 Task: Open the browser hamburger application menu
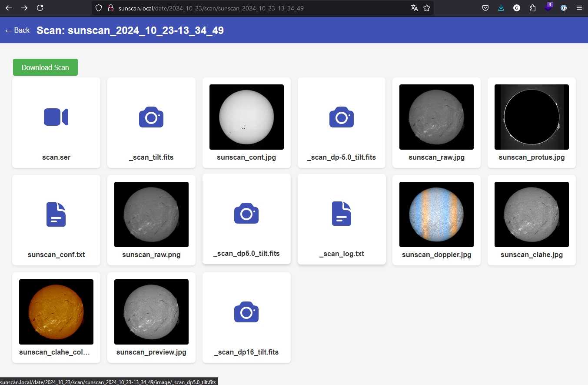(x=579, y=8)
